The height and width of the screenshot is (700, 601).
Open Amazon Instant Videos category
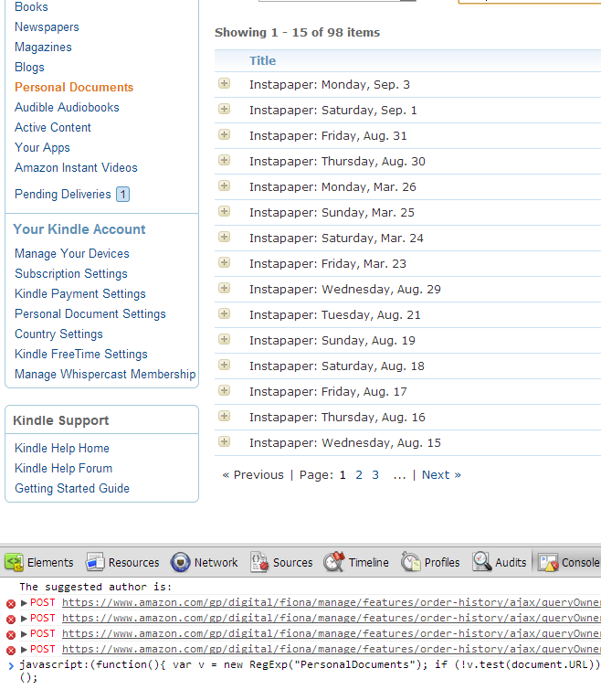click(x=76, y=168)
